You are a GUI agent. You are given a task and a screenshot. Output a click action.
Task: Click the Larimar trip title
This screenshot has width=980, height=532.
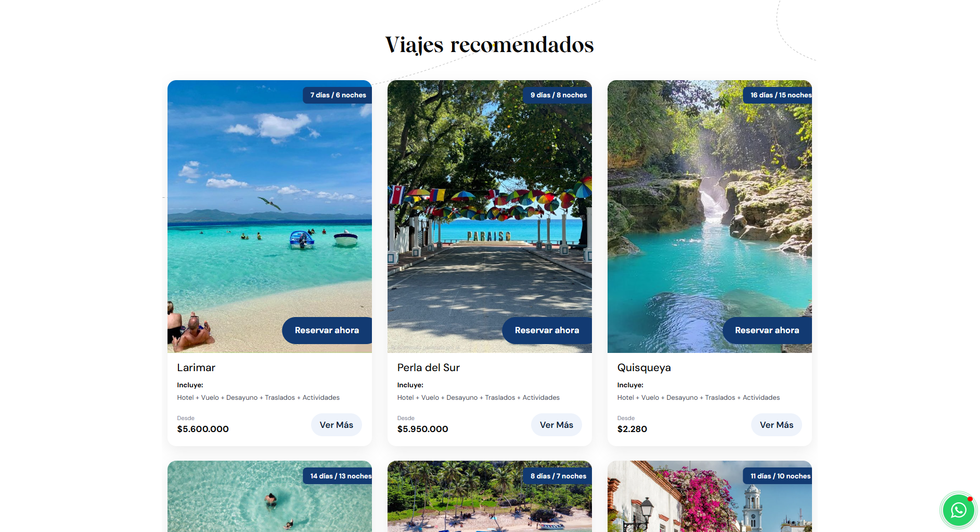[196, 368]
